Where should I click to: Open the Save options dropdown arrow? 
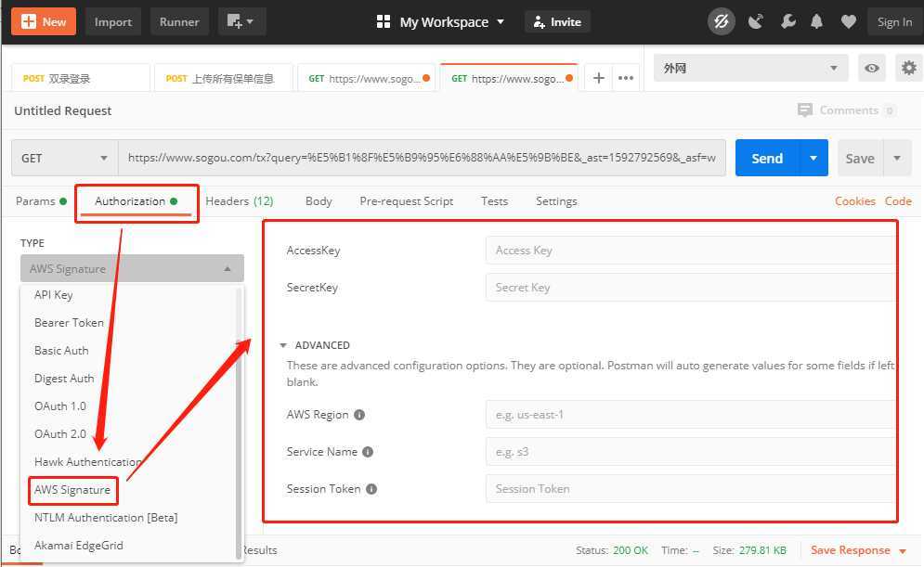897,158
